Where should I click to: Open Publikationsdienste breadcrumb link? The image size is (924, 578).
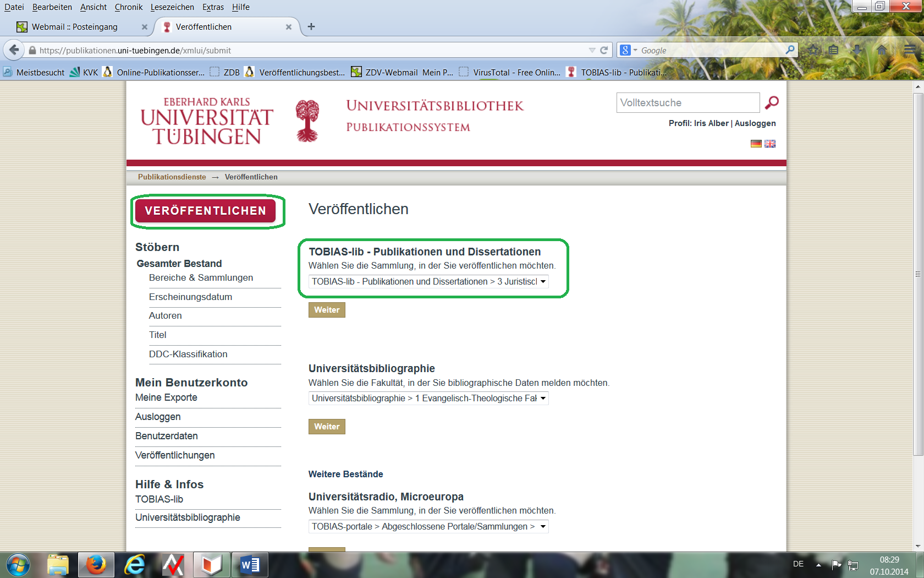click(x=172, y=177)
